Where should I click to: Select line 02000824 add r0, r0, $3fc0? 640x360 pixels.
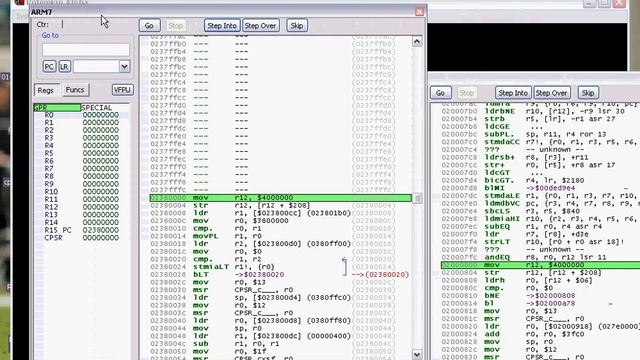[540, 334]
